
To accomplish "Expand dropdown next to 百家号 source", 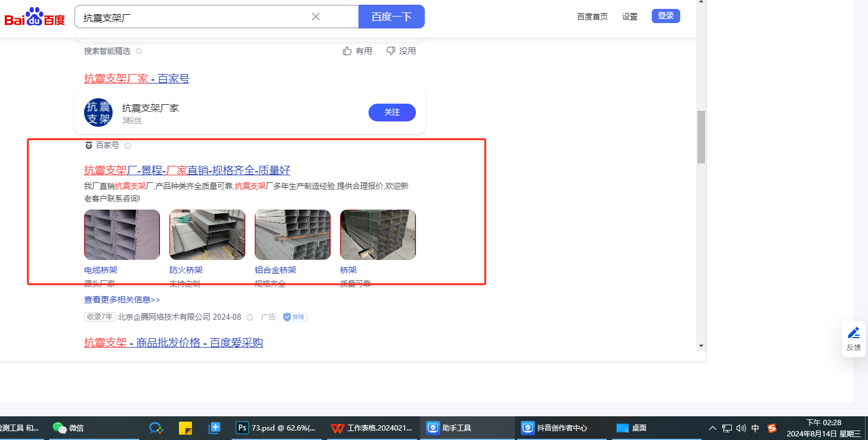I will click(127, 146).
